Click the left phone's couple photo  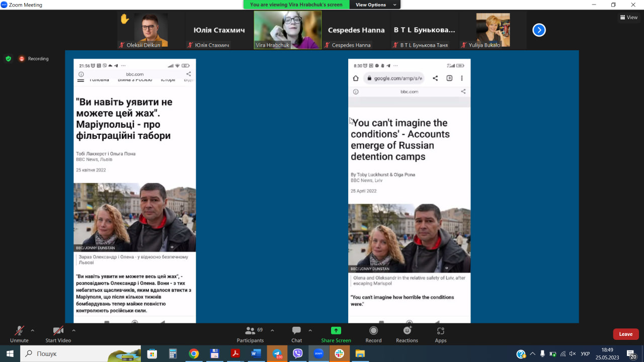coord(135,217)
